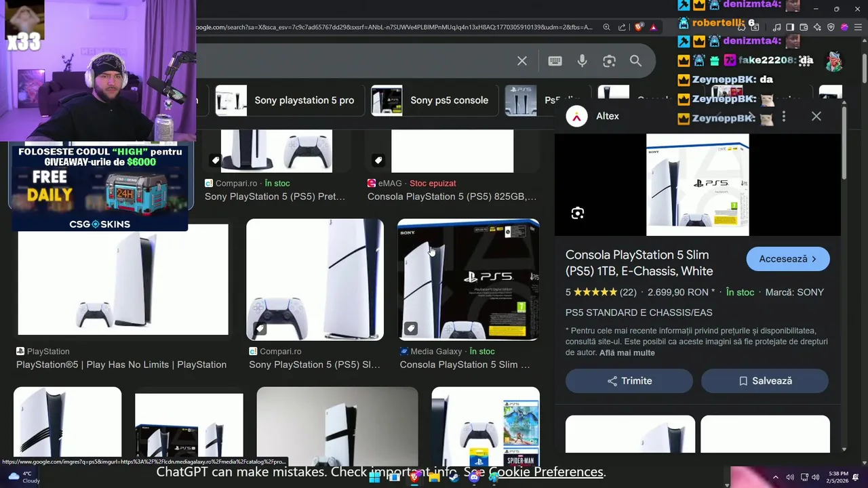Click eMAG Consola PlayStation 5 825GB title
The image size is (868, 488).
click(452, 197)
